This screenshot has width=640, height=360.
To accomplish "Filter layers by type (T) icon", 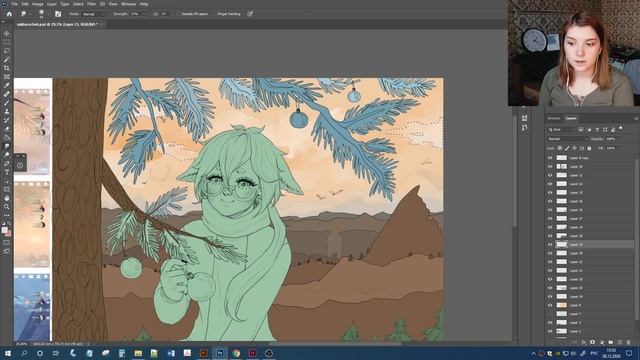I will point(597,129).
